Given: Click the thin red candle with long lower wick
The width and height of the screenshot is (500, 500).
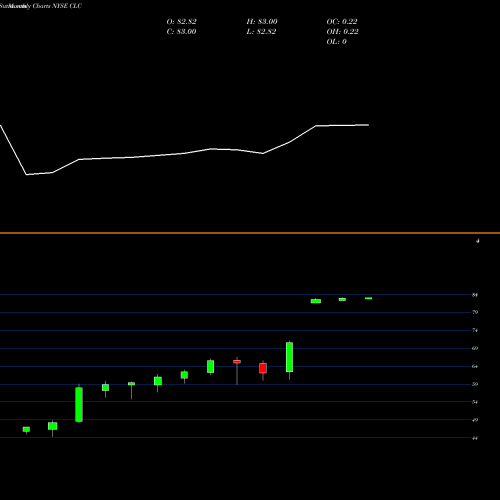Looking at the screenshot, I should tap(237, 362).
